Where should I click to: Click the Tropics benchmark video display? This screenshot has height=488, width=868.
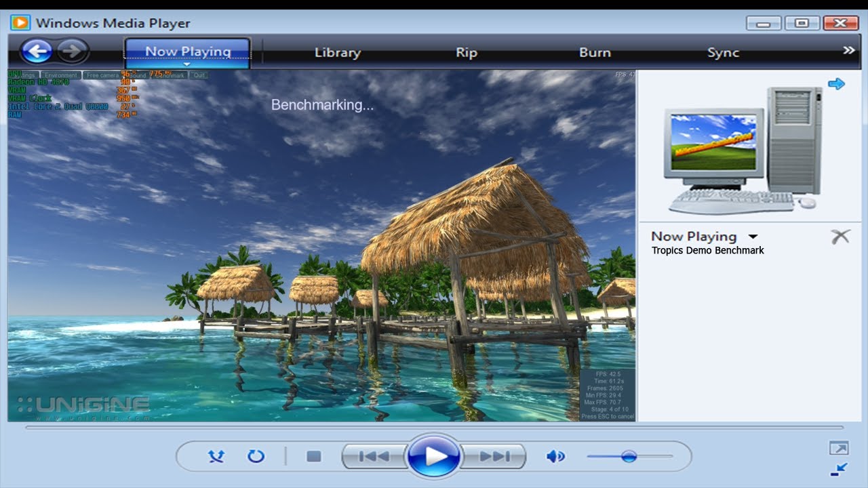321,245
